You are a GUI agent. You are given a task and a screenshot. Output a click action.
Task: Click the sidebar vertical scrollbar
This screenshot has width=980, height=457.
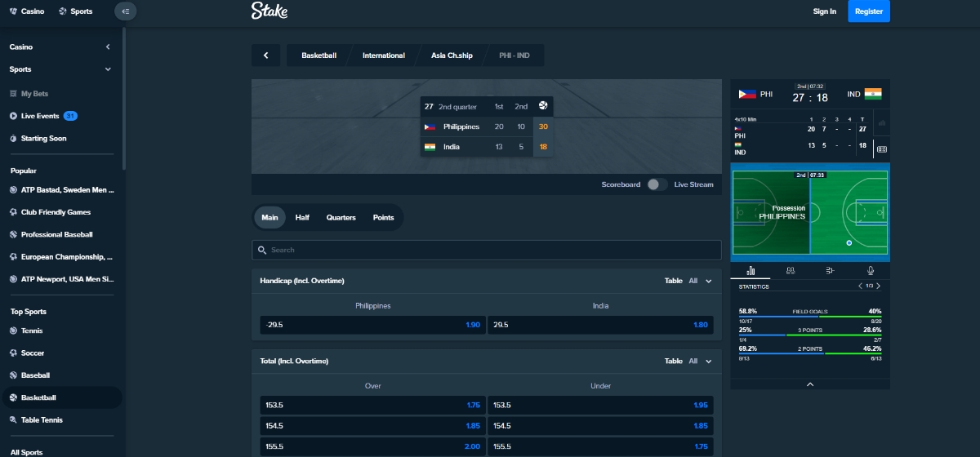pyautogui.click(x=123, y=98)
